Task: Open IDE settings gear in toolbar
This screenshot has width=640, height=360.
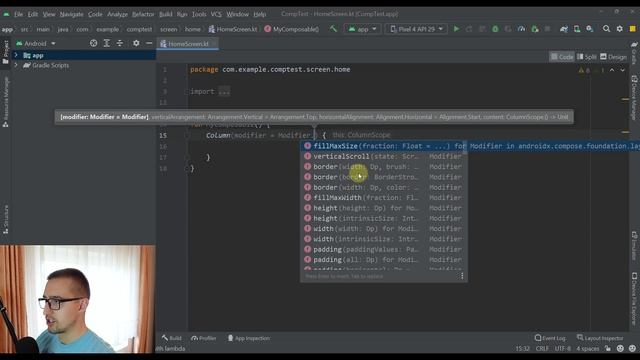Action: point(620,29)
